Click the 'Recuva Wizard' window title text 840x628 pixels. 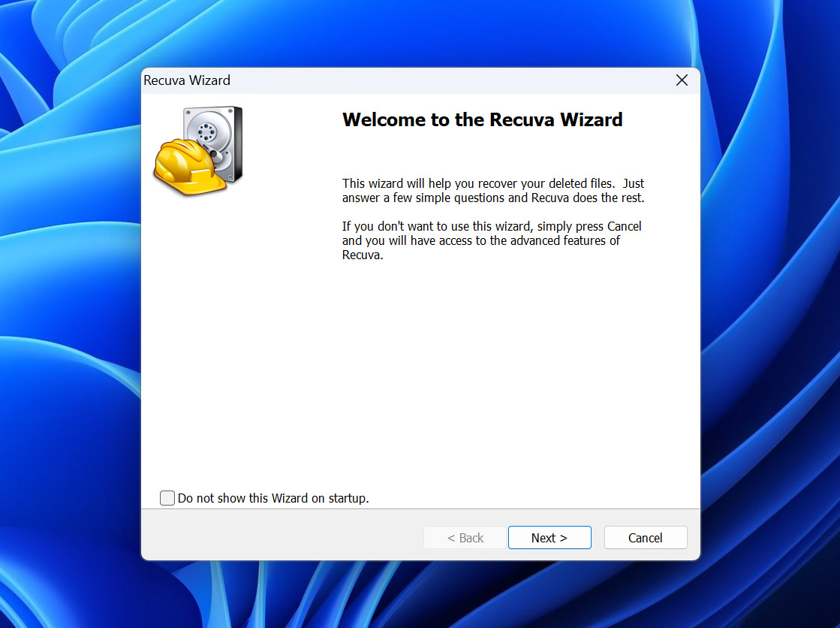[186, 80]
